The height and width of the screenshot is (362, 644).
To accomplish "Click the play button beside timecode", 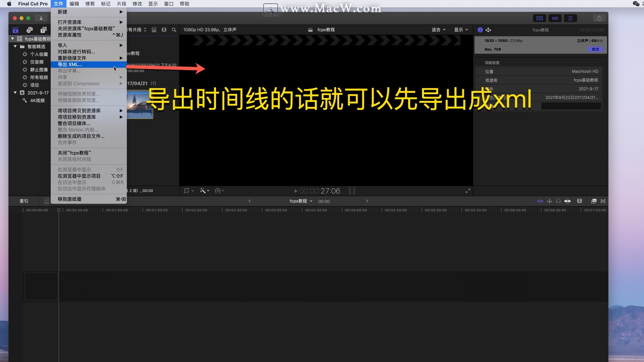I will pyautogui.click(x=296, y=191).
